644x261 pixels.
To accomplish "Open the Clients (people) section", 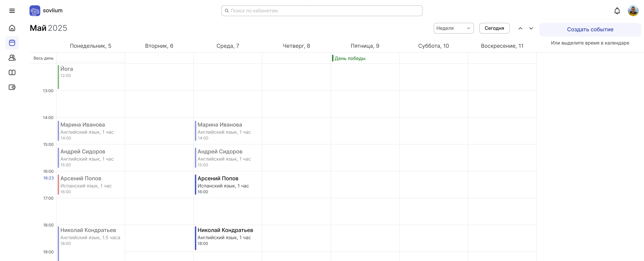I will (12, 58).
